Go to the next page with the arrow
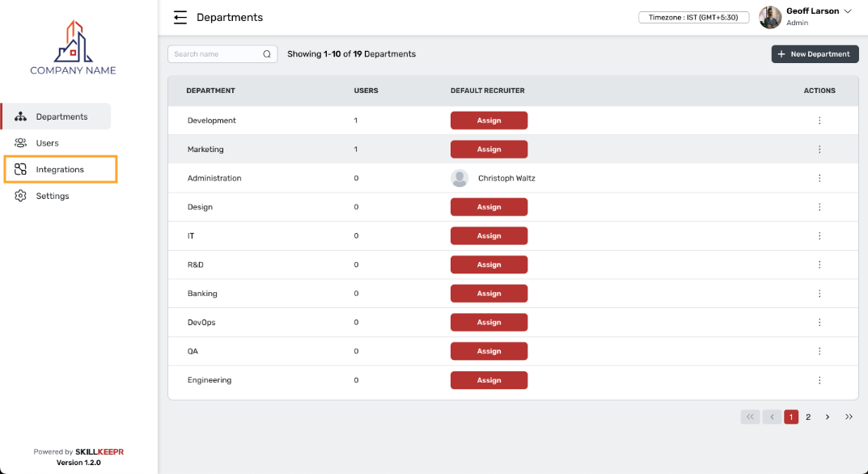The height and width of the screenshot is (474, 868). pos(828,417)
